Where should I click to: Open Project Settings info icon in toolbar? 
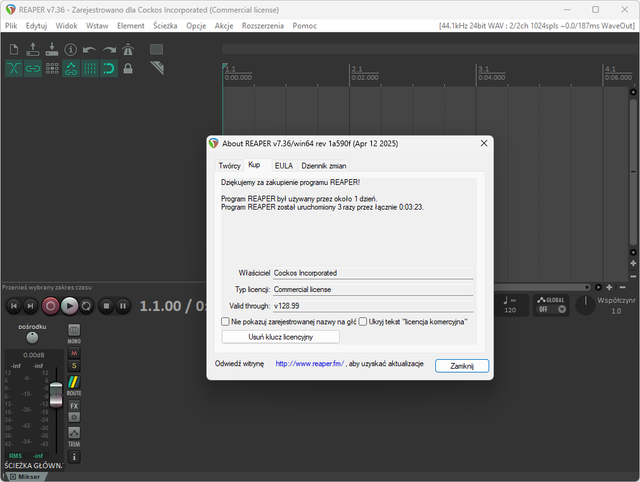point(71,49)
